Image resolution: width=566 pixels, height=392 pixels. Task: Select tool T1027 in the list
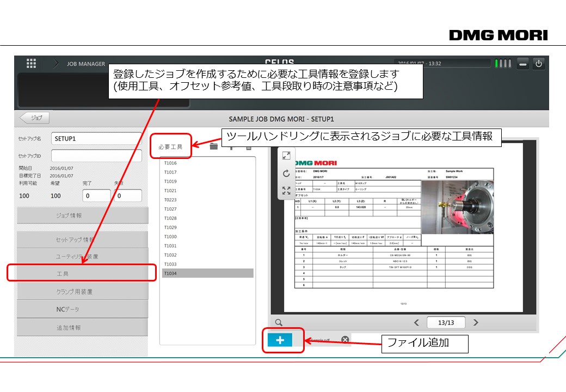coord(207,209)
